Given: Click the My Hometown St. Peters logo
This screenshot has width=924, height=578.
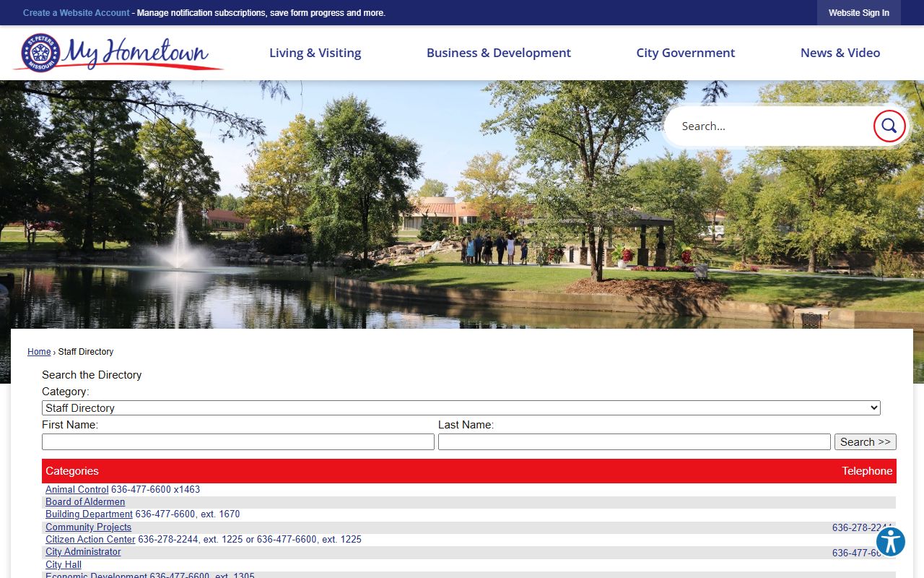Looking at the screenshot, I should coord(118,53).
